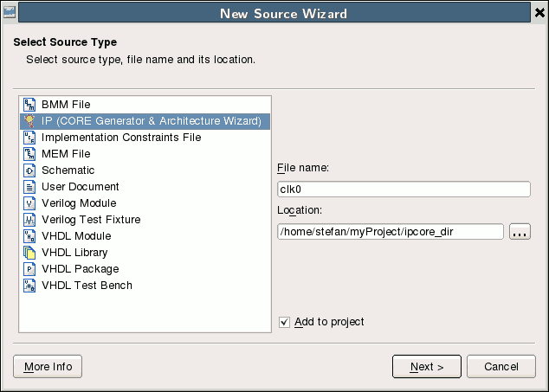Open location browse dialog with ... button
This screenshot has width=549, height=392.
(x=520, y=232)
